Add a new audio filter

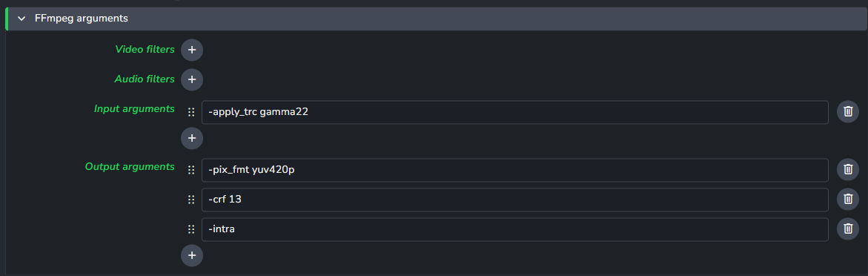191,79
